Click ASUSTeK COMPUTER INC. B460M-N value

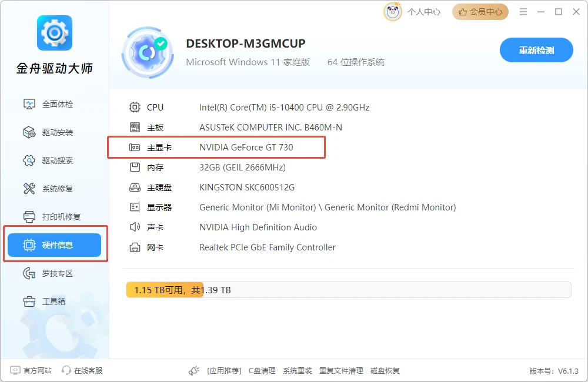point(270,128)
